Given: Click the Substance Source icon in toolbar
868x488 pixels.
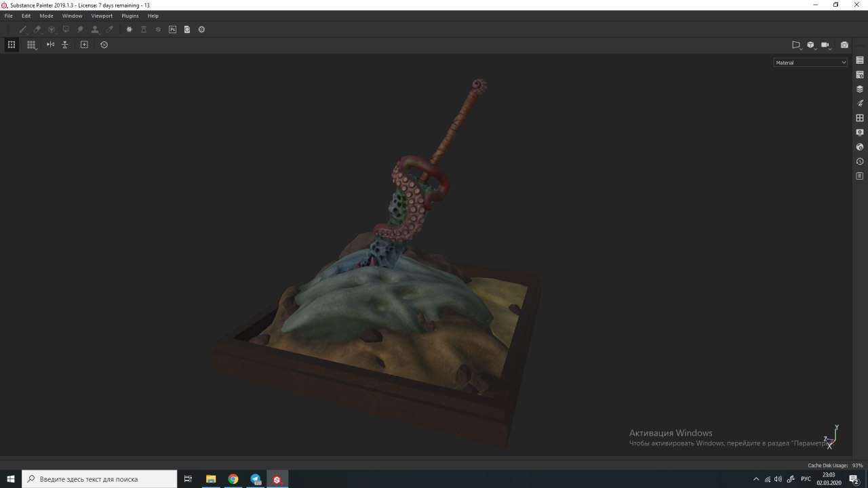Looking at the screenshot, I should point(130,29).
